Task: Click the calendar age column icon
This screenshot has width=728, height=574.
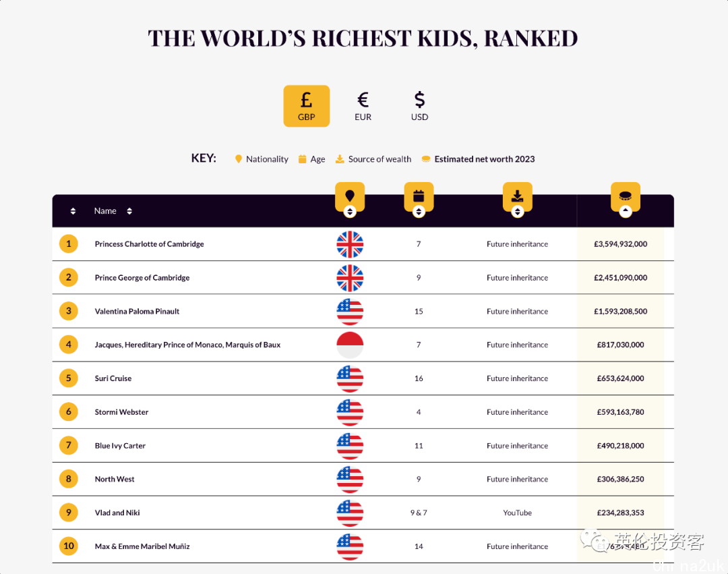Action: [x=419, y=196]
